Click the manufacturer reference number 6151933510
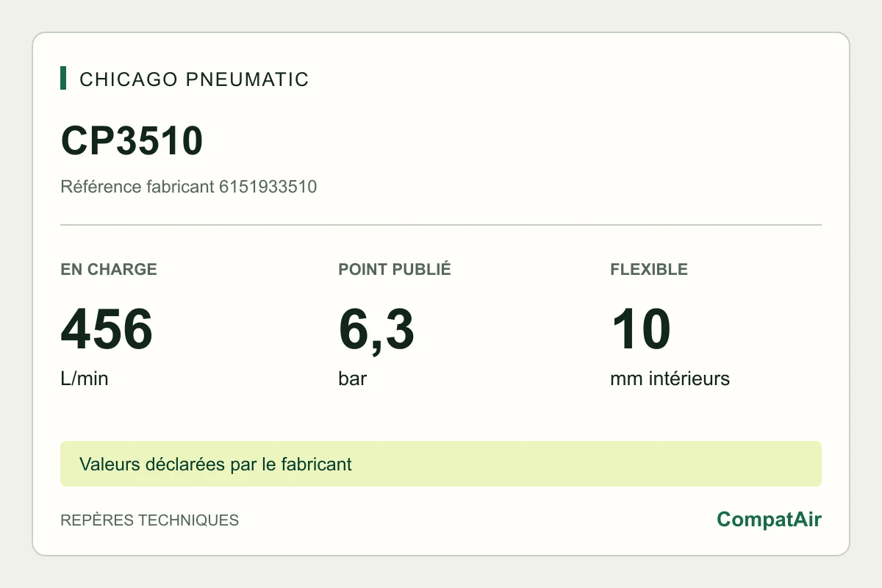This screenshot has height=588, width=882. pos(268,187)
